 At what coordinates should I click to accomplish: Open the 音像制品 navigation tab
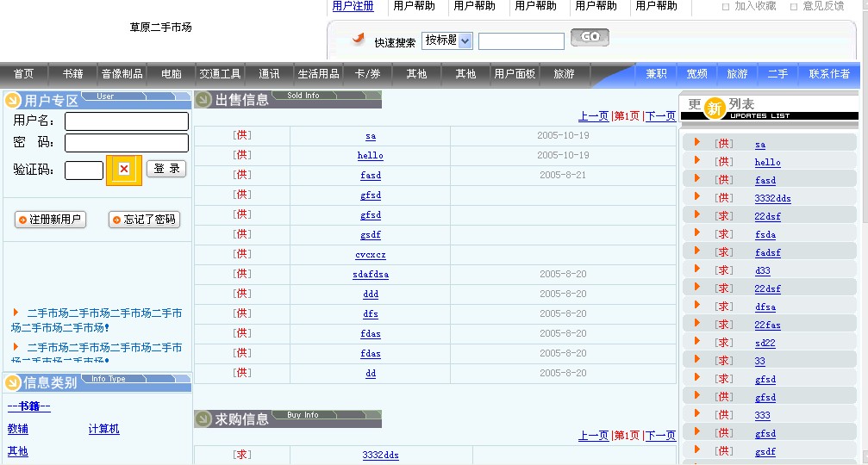122,74
